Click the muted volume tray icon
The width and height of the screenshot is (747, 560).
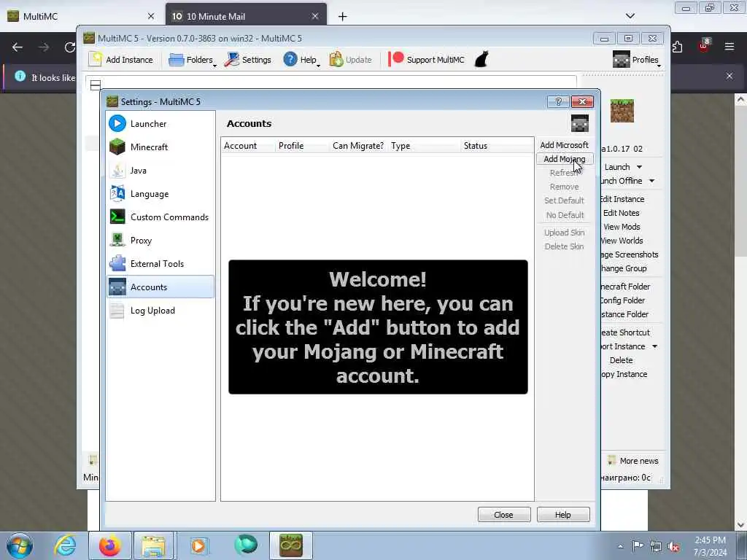pyautogui.click(x=673, y=547)
